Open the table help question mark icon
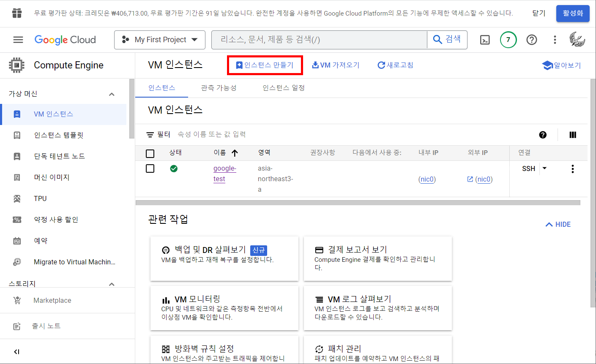 543,135
